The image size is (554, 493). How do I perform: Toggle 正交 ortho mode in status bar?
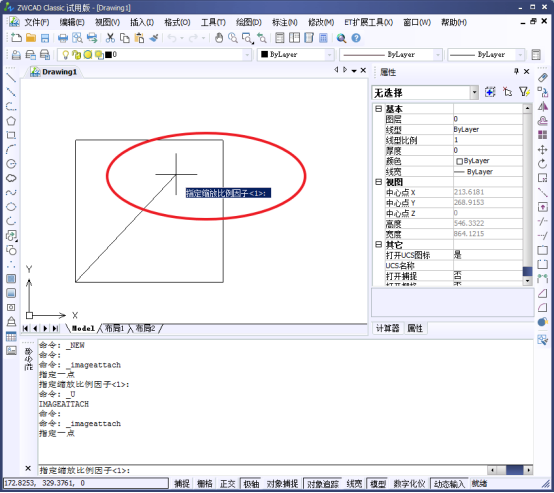point(228,483)
